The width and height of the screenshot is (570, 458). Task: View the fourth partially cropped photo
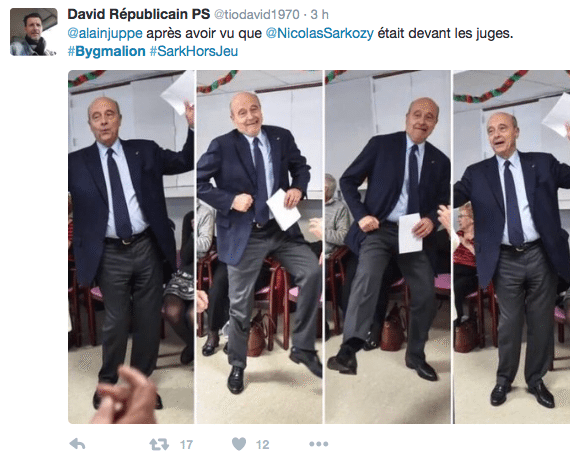click(x=512, y=247)
